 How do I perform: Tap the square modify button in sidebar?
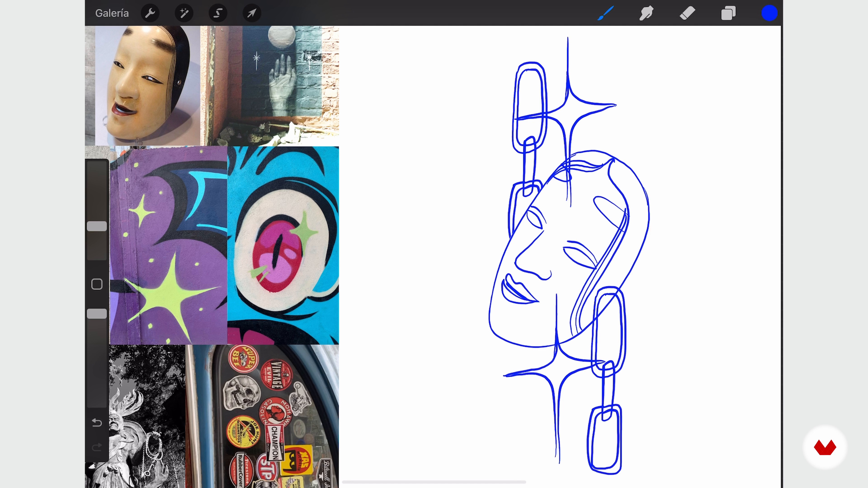point(97,284)
